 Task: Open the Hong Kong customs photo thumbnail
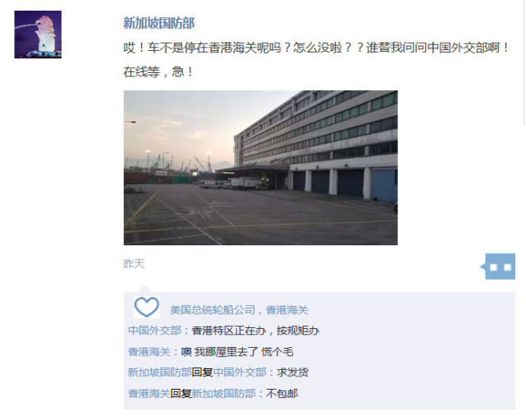(261, 167)
